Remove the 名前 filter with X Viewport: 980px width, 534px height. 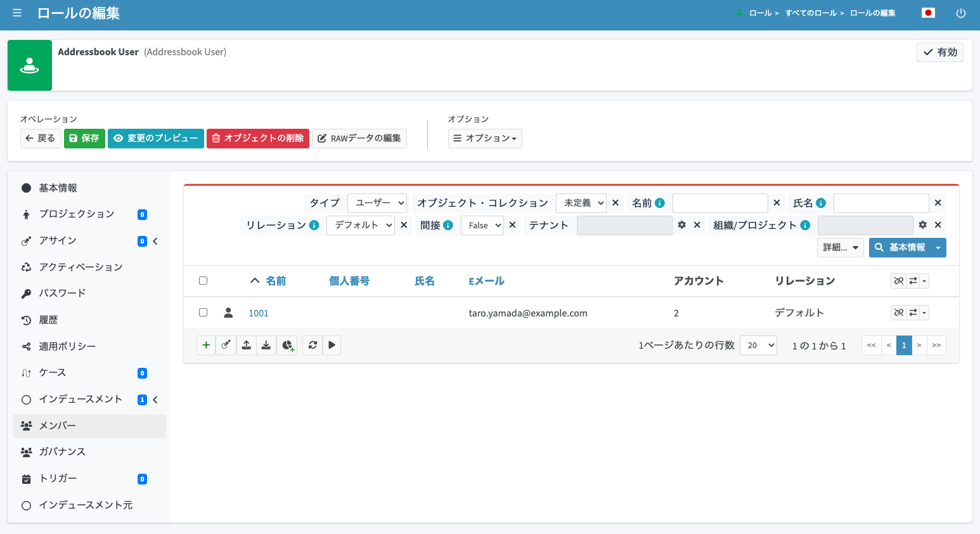[777, 203]
